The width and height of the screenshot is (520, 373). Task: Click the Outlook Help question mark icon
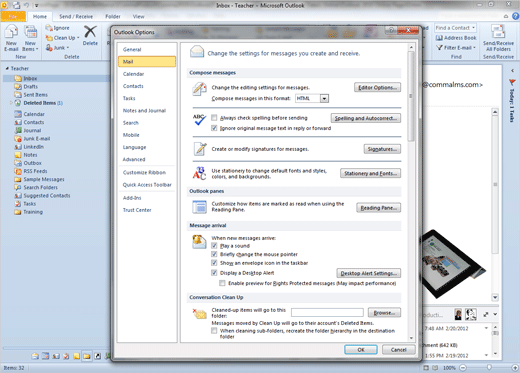pos(516,16)
